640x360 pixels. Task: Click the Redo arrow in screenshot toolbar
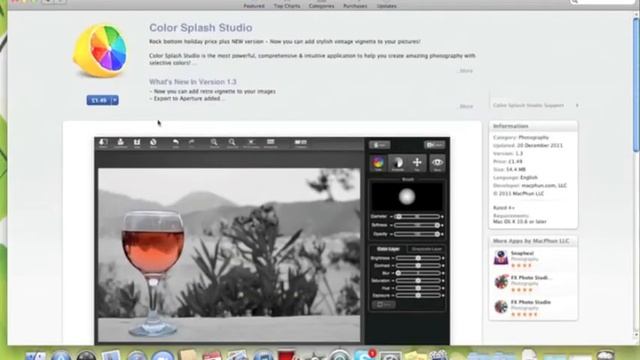click(x=191, y=142)
